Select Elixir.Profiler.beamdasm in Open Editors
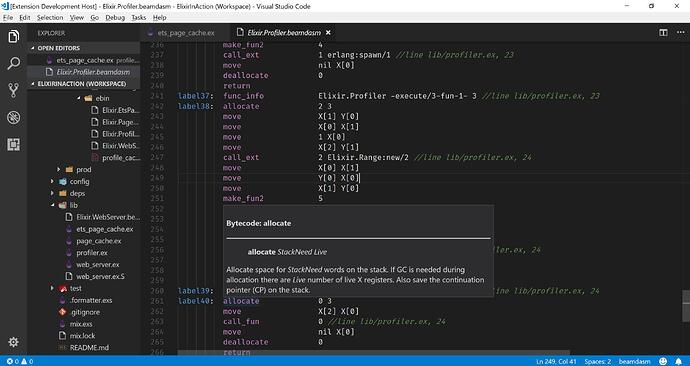This screenshot has width=690, height=366. pos(84,72)
